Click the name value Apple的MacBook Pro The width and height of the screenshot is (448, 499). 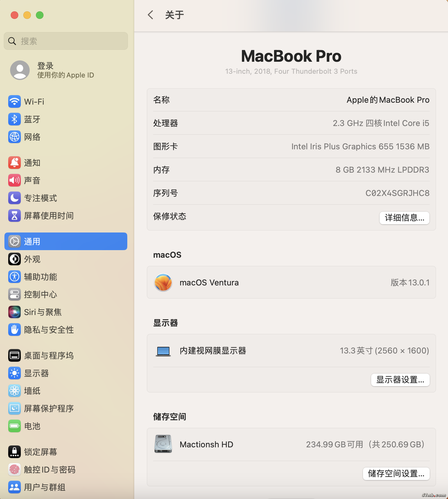click(388, 100)
